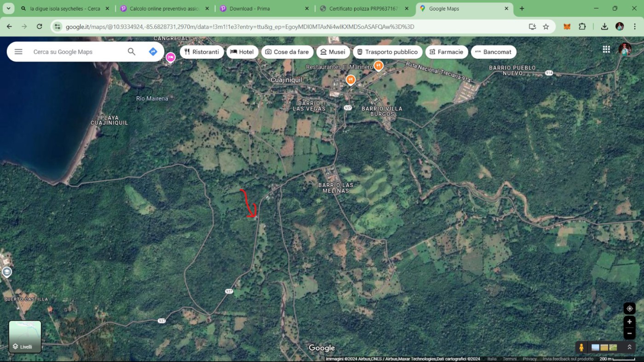Open Chrome's three-dot menu
The height and width of the screenshot is (362, 644).
(x=635, y=27)
